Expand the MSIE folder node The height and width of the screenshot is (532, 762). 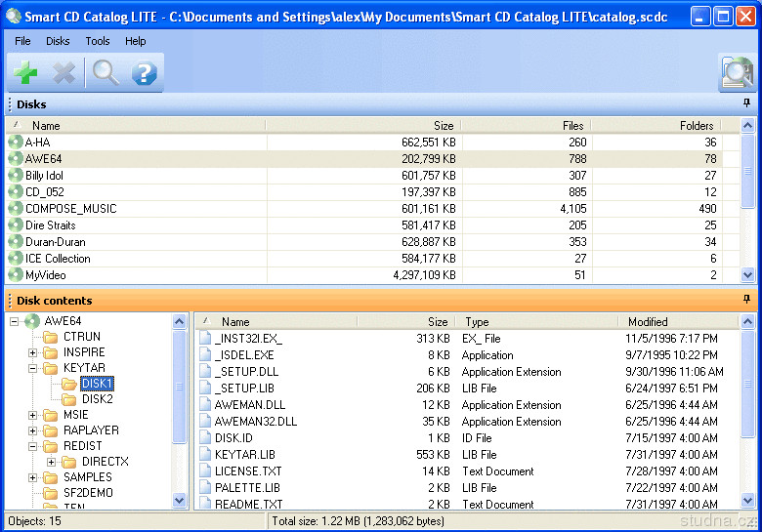32,415
